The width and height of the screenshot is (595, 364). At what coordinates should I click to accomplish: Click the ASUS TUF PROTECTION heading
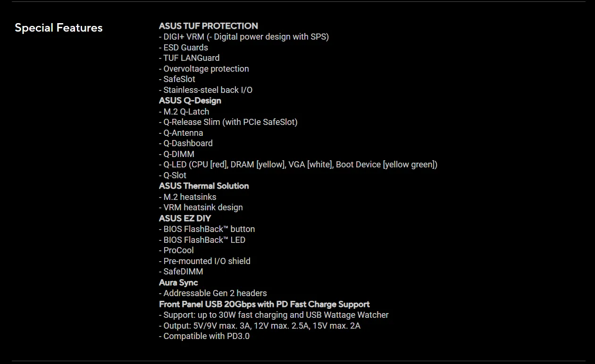[x=208, y=26]
